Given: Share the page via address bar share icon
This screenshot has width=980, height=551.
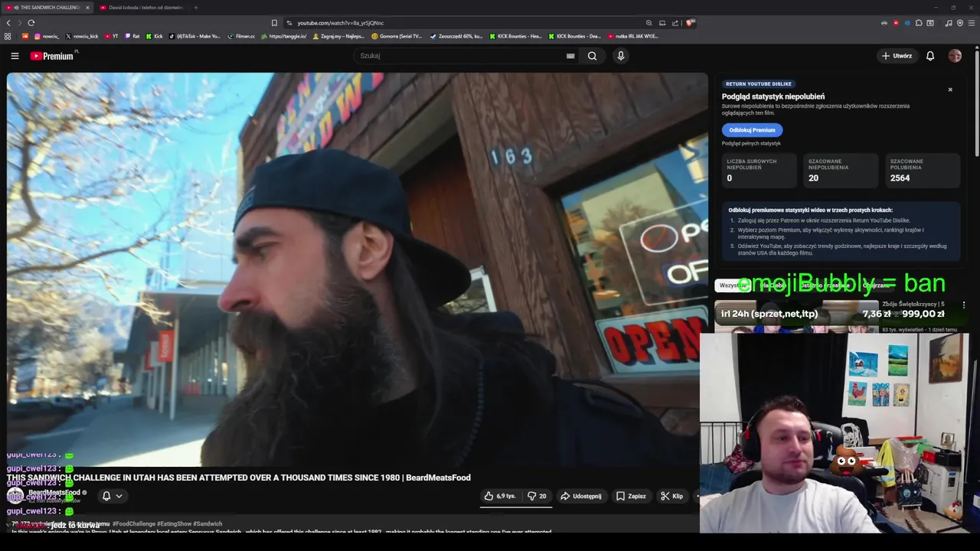Looking at the screenshot, I should pos(675,23).
